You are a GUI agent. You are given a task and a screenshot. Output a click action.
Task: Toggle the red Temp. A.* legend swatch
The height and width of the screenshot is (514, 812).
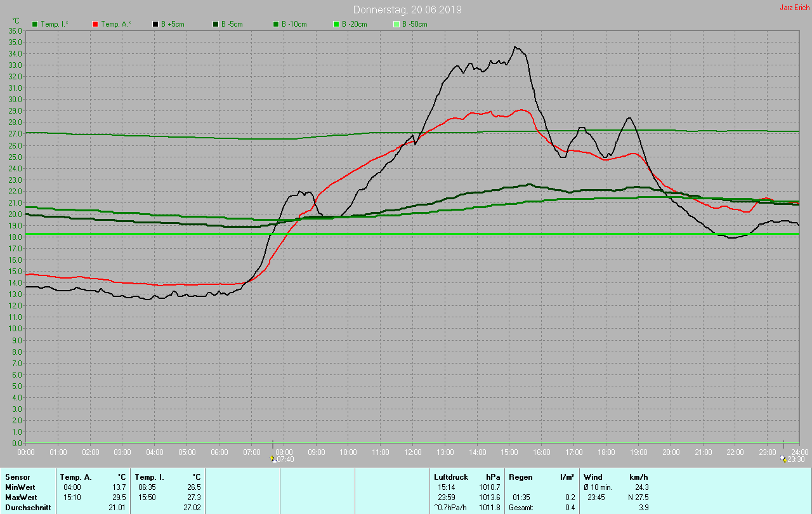pos(95,24)
